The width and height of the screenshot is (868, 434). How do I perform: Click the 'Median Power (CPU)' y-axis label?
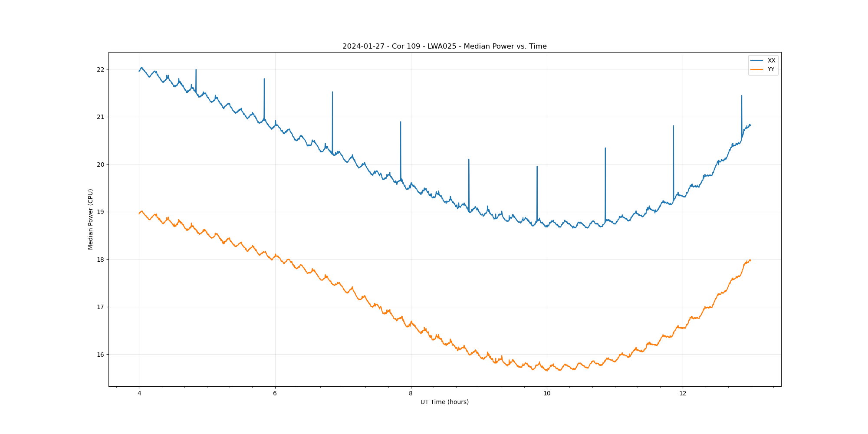(x=91, y=219)
